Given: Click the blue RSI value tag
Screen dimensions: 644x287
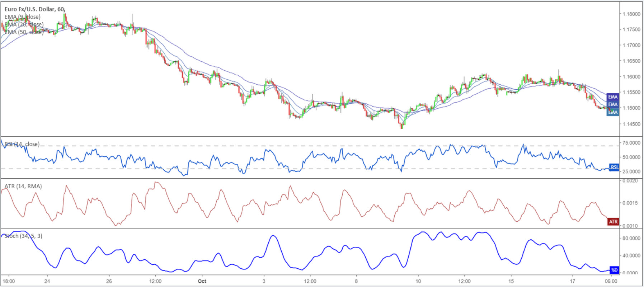Looking at the screenshot, I should pos(614,167).
